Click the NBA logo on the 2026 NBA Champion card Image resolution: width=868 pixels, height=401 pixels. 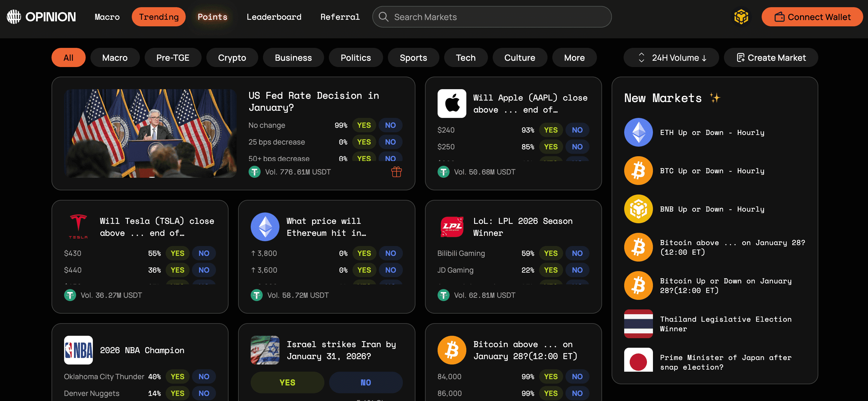tap(78, 350)
